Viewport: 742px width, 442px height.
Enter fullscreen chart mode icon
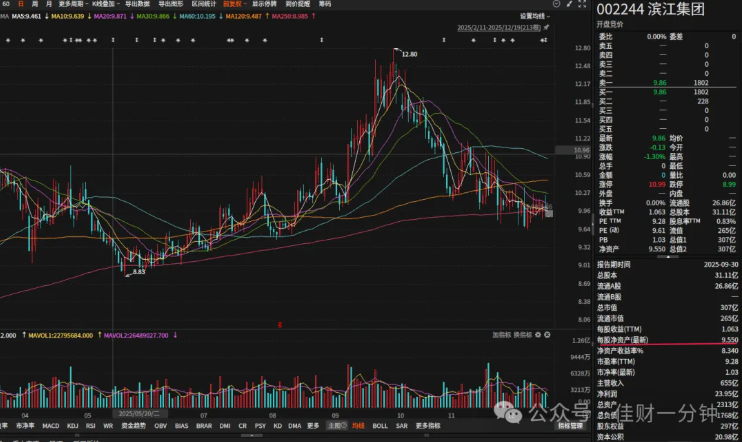582,4
